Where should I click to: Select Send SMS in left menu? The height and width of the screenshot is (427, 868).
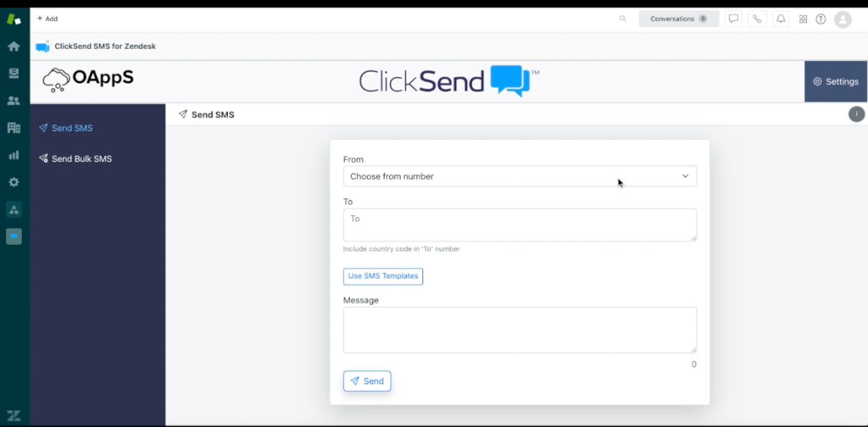[66, 128]
